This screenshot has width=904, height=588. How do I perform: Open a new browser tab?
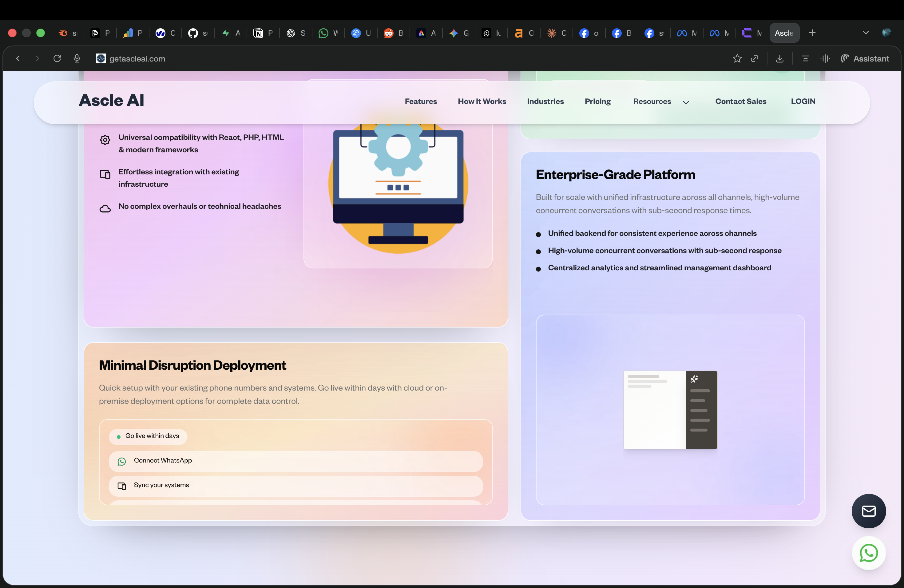(812, 33)
